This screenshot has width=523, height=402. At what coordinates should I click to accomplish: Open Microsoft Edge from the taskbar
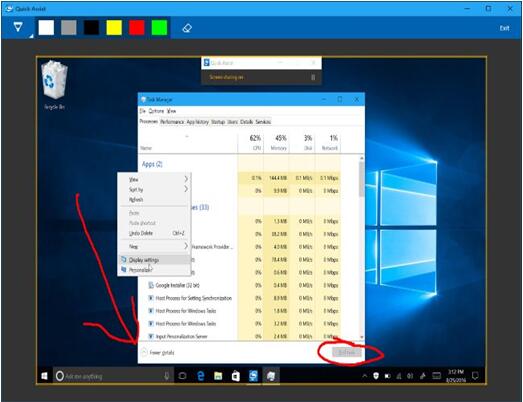pos(200,376)
